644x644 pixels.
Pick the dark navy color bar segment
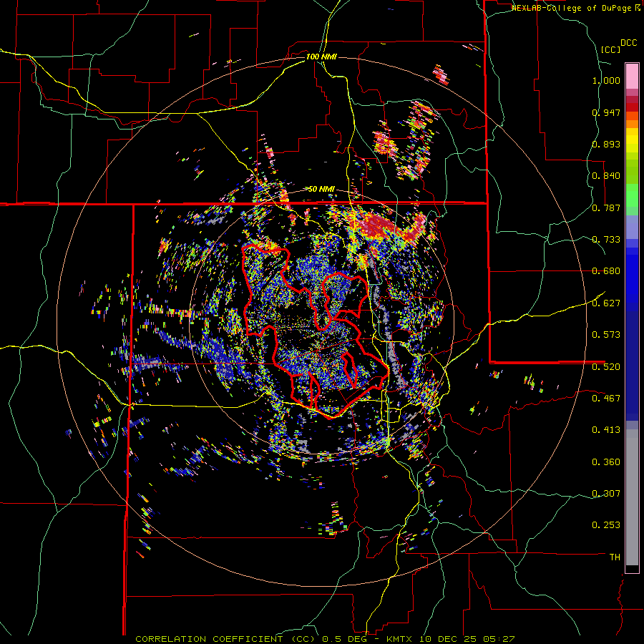[x=632, y=366]
